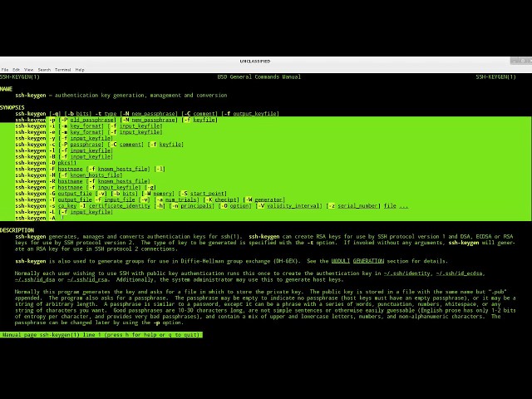Click the 'output_keyfile' argument
The width and height of the screenshot is (532, 399).
(255, 114)
